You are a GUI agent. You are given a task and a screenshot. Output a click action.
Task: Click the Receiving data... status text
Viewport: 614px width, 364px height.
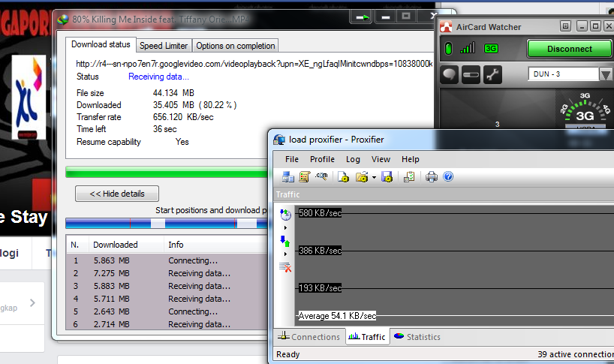(158, 77)
